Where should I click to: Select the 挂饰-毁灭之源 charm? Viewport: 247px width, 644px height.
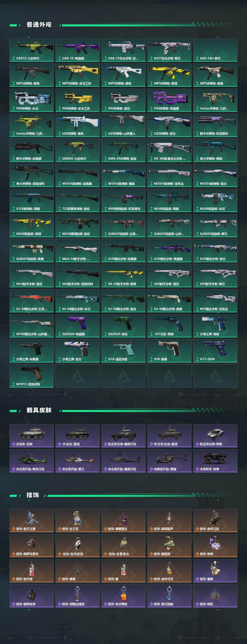pos(31,520)
